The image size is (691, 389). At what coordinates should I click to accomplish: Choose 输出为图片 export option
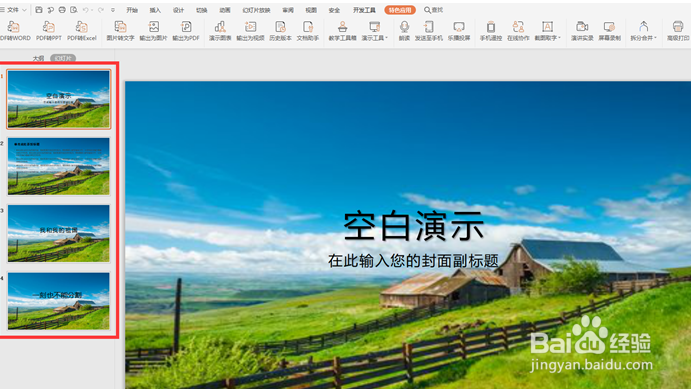[x=153, y=31]
